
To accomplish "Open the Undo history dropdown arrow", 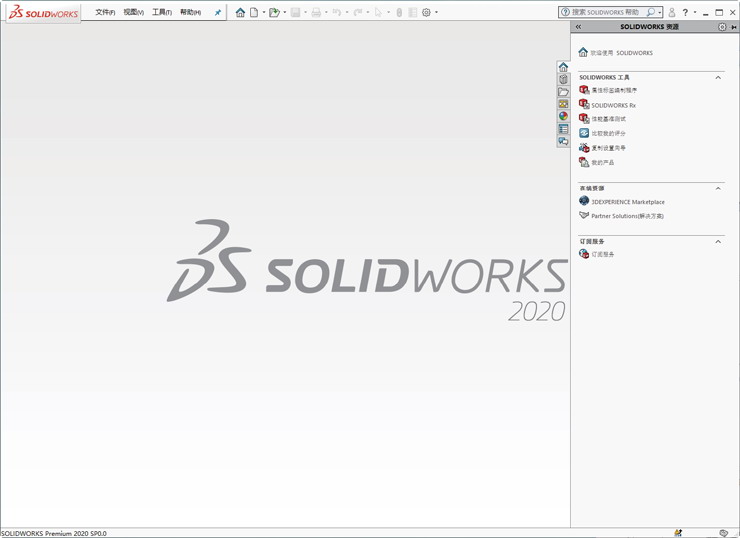I will 347,13.
